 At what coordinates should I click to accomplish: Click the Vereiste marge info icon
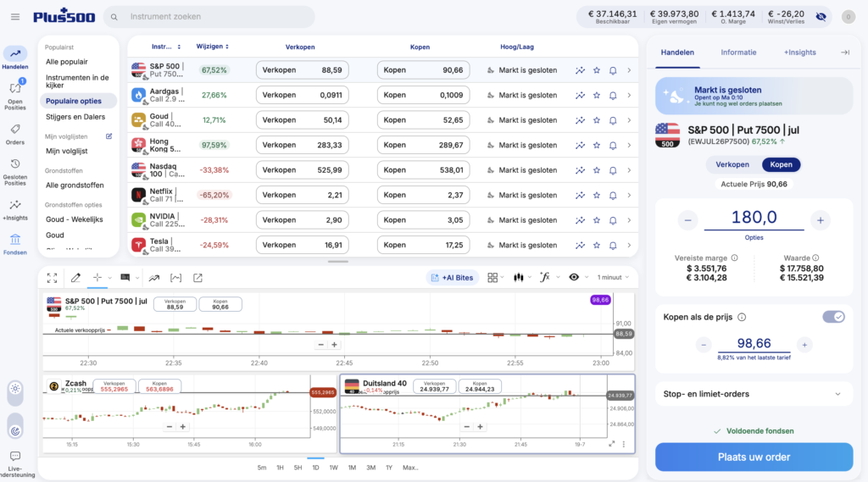[735, 258]
